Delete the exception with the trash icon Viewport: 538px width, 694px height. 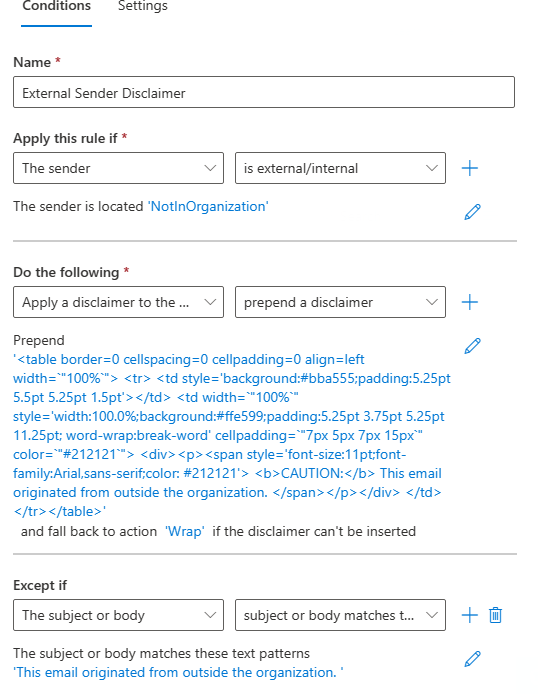coord(495,615)
